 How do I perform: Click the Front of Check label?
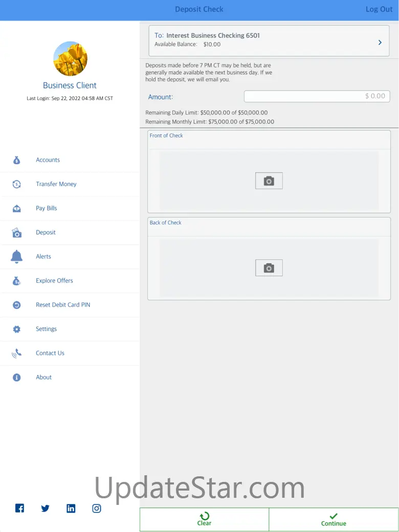[x=166, y=136]
